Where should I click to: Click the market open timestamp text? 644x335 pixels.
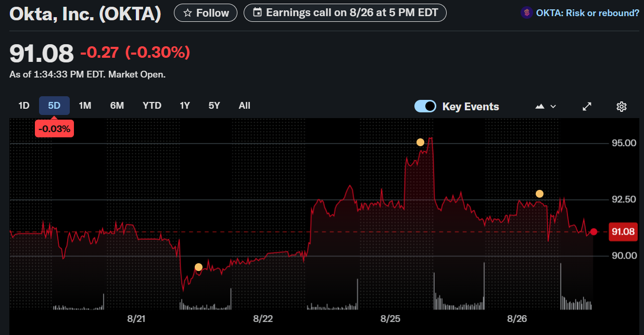pyautogui.click(x=87, y=74)
